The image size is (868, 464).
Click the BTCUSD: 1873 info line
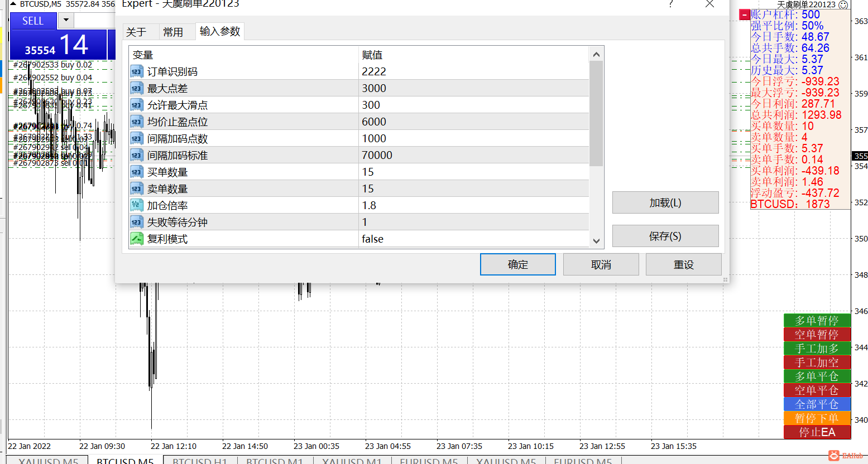[x=790, y=204]
